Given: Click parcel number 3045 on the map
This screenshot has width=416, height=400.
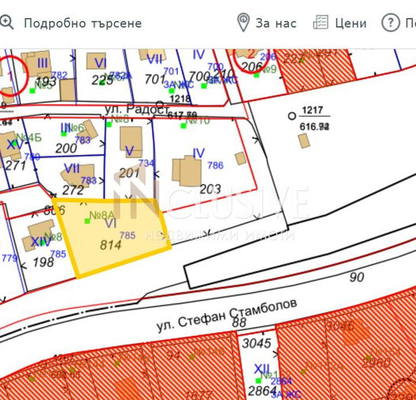Looking at the screenshot, I should 256,343.
